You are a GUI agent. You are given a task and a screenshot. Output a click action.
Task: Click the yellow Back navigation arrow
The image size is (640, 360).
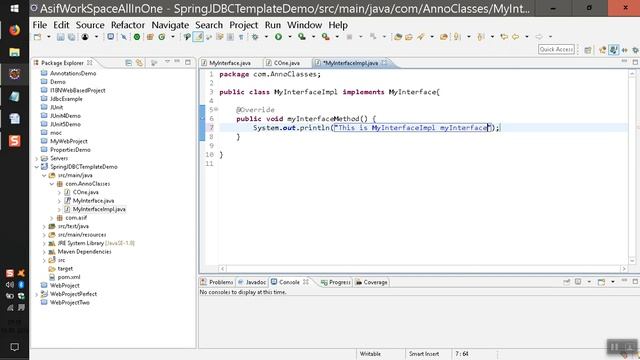point(516,37)
